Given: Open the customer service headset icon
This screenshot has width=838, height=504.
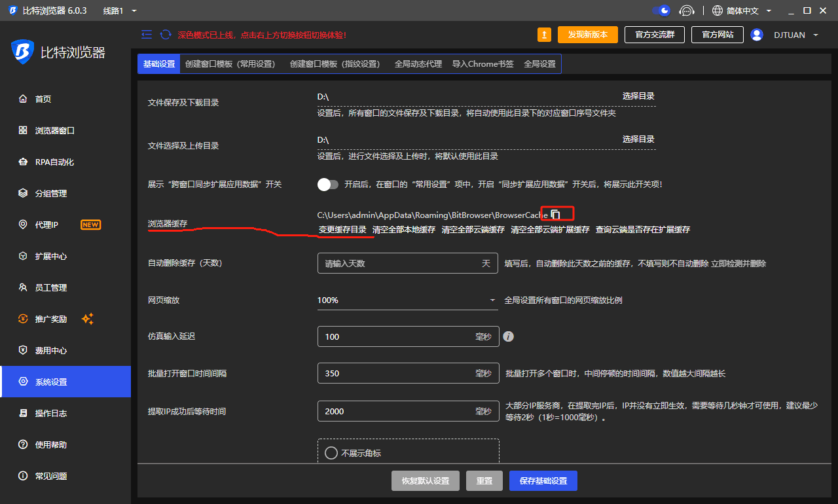Looking at the screenshot, I should point(686,10).
